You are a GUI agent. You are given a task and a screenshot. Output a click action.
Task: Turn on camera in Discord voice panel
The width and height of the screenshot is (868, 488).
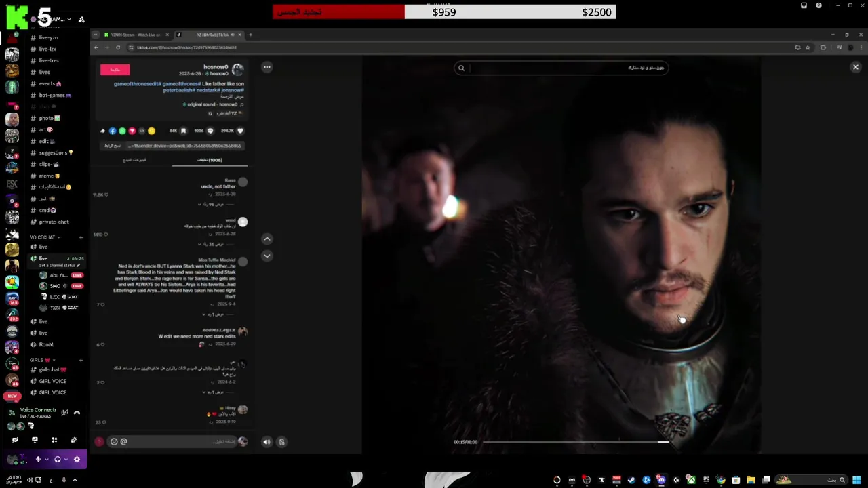[x=15, y=440]
